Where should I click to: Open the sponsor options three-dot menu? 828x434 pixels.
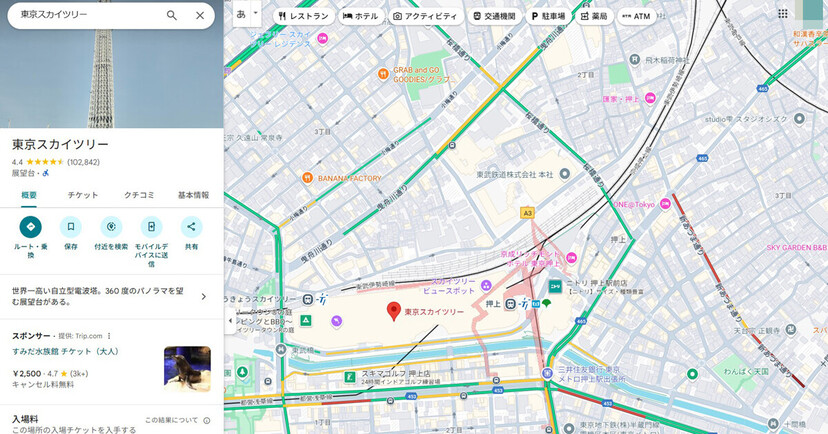(109, 336)
